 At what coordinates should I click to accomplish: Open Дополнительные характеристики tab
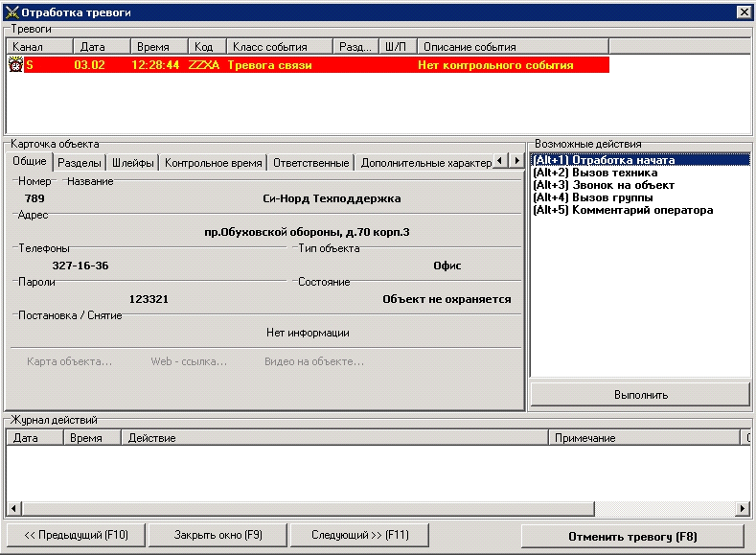(425, 163)
